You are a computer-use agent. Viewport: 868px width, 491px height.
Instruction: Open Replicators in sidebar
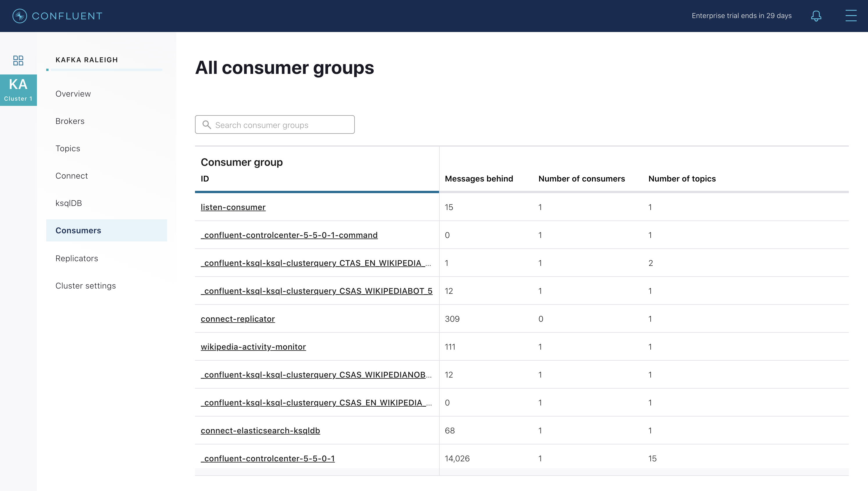point(77,258)
